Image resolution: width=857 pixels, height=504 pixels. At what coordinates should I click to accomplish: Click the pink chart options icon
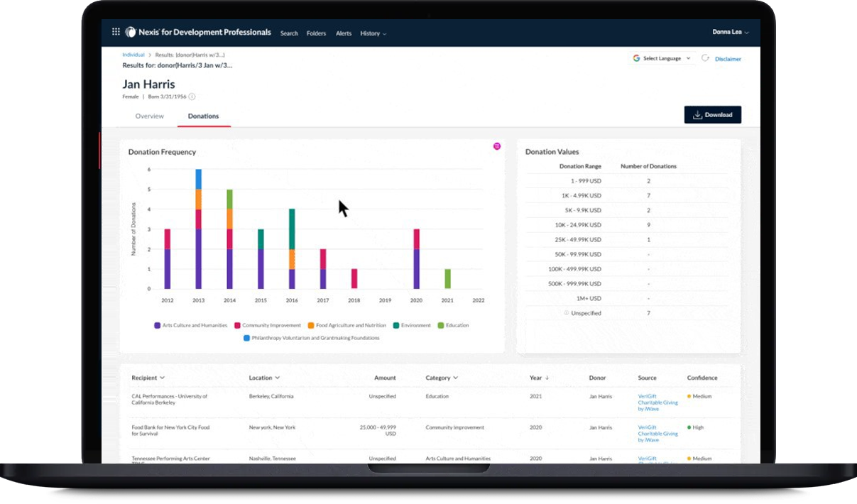pyautogui.click(x=497, y=146)
